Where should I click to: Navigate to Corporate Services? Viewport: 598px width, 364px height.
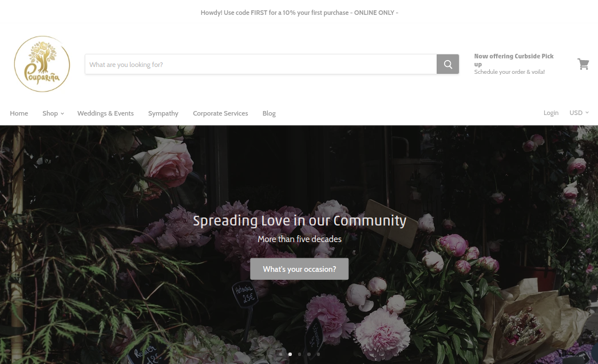tap(220, 113)
